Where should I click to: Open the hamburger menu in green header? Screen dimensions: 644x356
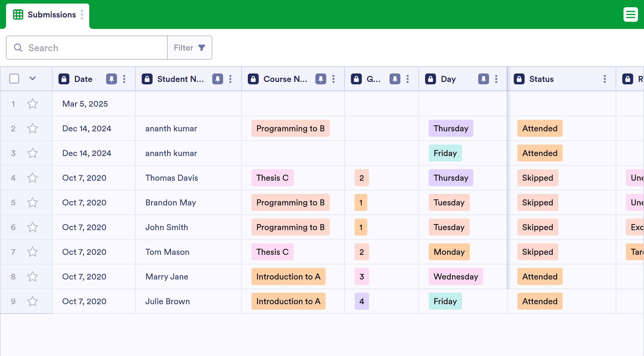click(x=630, y=14)
